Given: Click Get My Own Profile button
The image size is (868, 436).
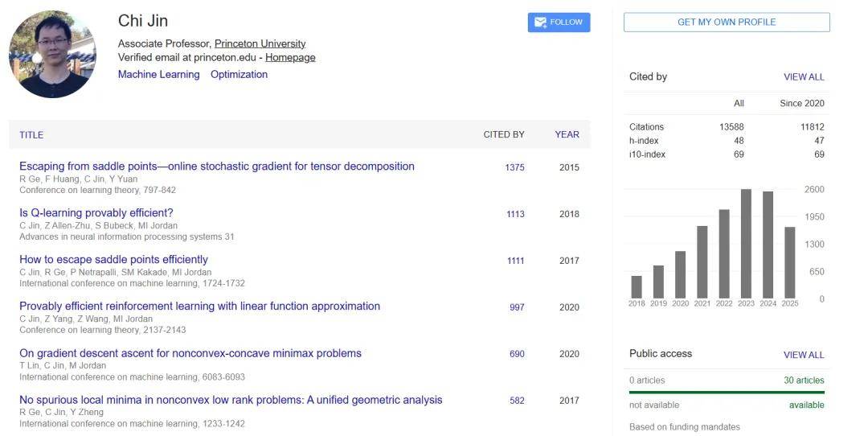Looking at the screenshot, I should tap(727, 23).
